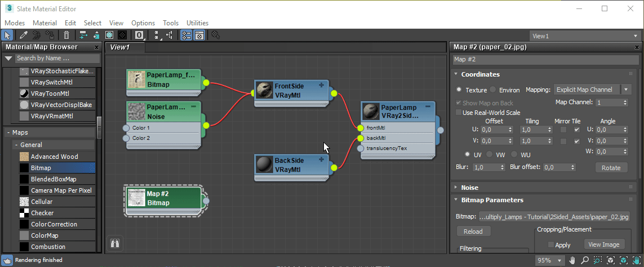Expand the Noise rollout
The image size is (644, 267).
pos(469,188)
